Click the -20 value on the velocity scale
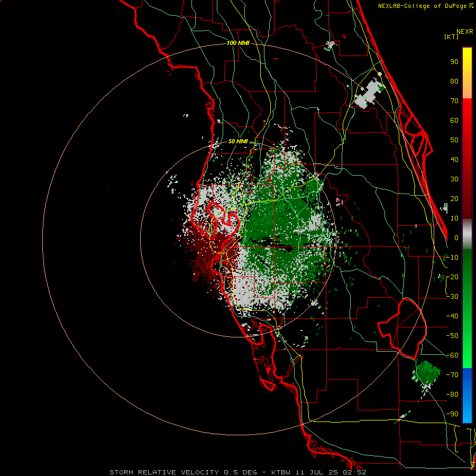The width and height of the screenshot is (476, 476). point(452,277)
